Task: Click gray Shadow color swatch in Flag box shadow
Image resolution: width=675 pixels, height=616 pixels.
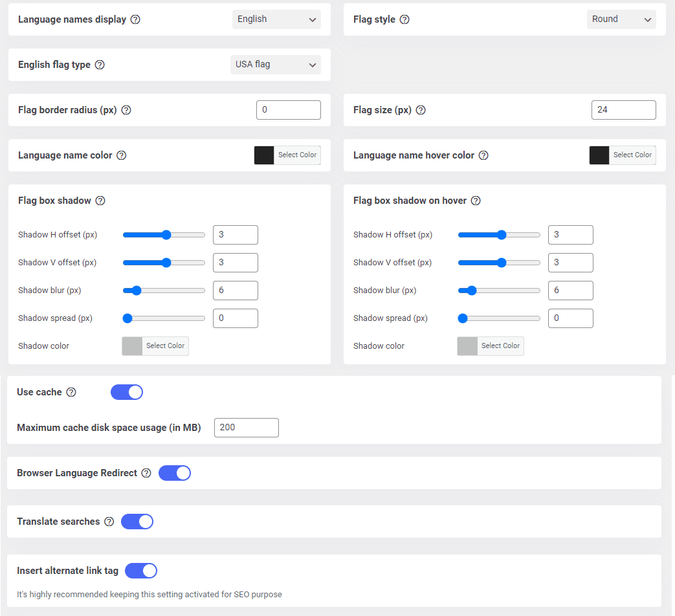Action: 132,346
